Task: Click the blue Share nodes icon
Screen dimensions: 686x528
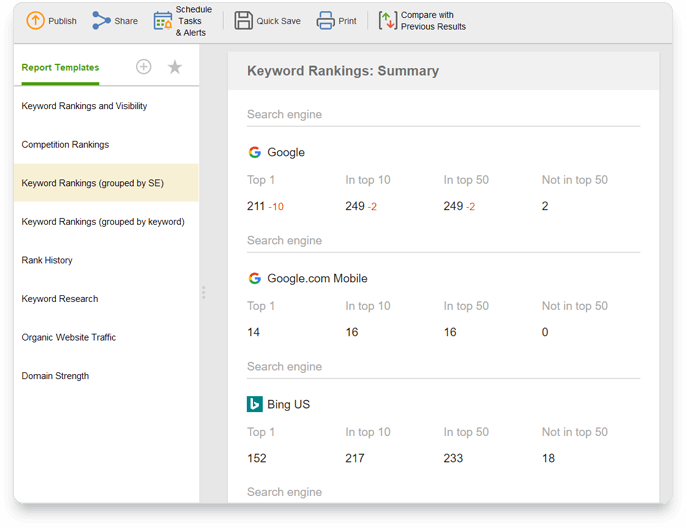Action: [102, 21]
